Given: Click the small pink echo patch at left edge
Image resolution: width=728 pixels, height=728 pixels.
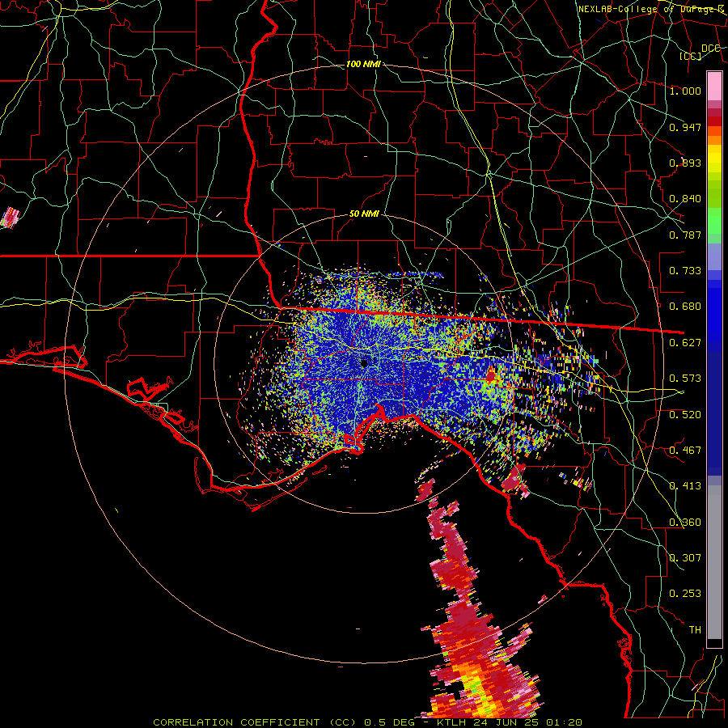Looking at the screenshot, I should [x=10, y=218].
